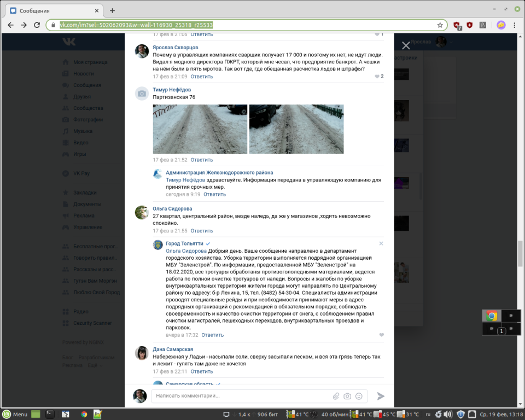Viewport: 525px width, 420px height.
Task: Open the emoji smiley picker
Action: [x=359, y=396]
